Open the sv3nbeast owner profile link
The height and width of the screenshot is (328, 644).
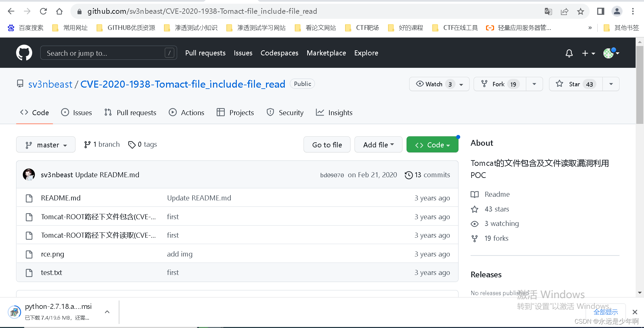point(50,84)
